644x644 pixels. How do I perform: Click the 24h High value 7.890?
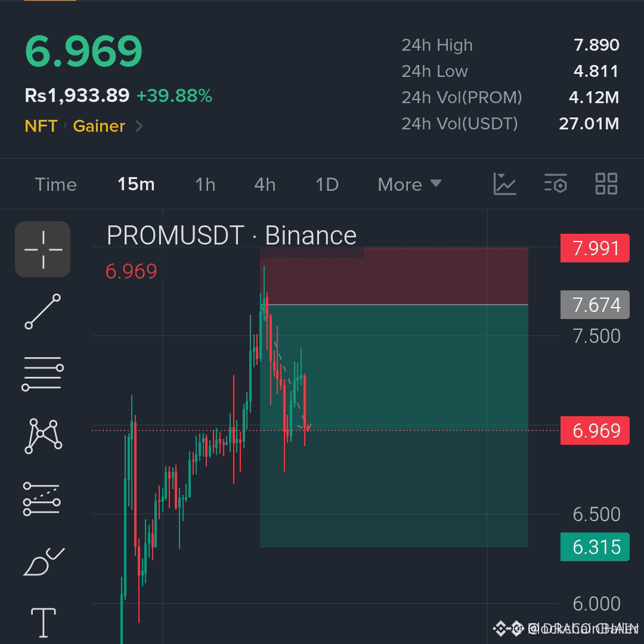[x=596, y=45]
